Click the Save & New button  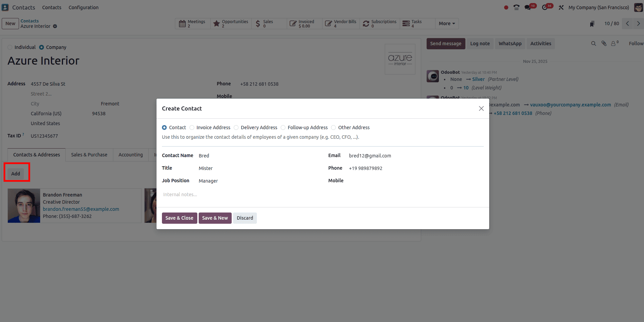point(215,218)
